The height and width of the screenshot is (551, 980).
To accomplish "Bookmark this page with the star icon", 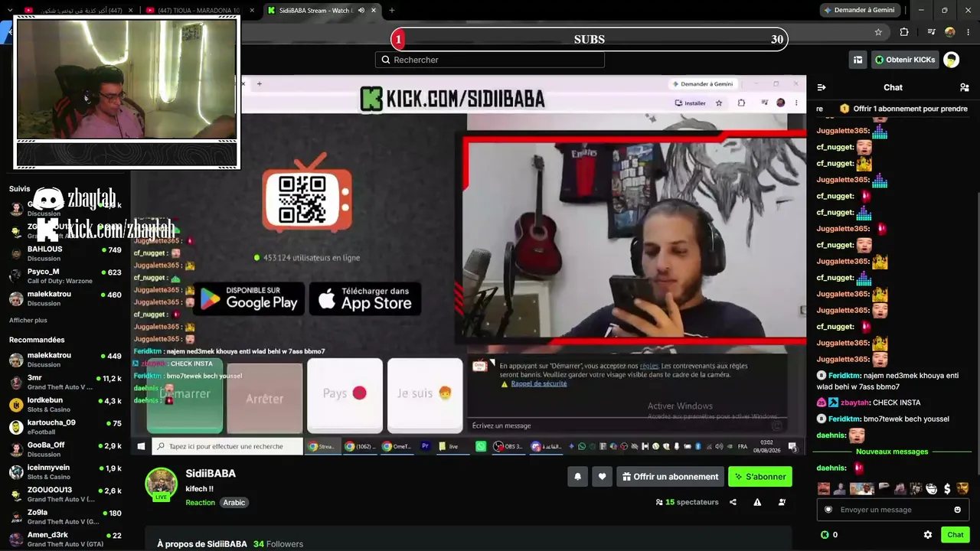I will pyautogui.click(x=878, y=32).
